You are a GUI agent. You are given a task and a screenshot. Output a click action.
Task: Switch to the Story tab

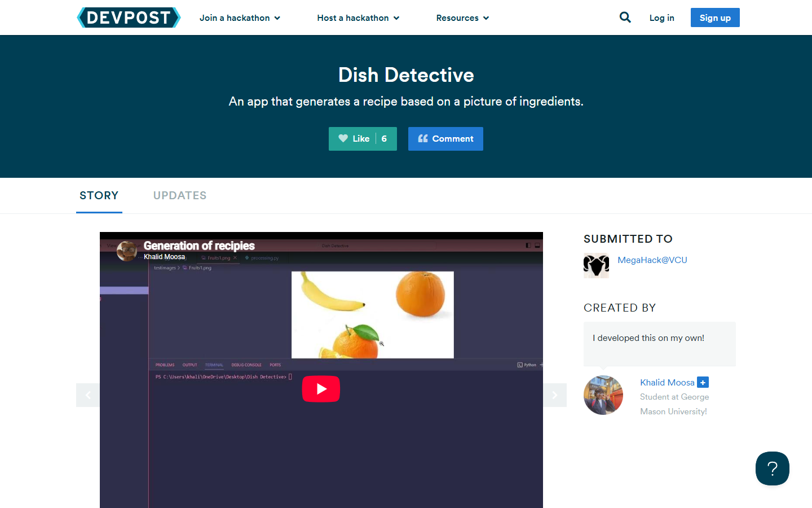(99, 195)
